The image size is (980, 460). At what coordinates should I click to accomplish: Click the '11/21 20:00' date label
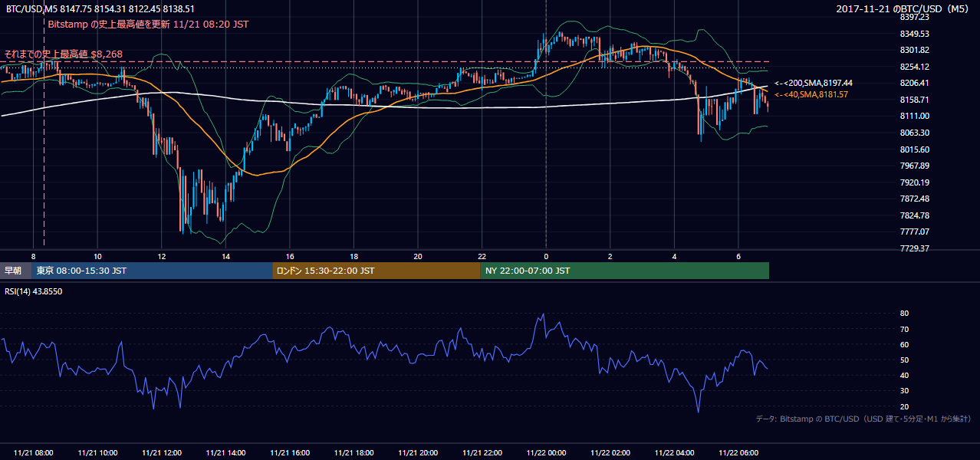click(418, 452)
